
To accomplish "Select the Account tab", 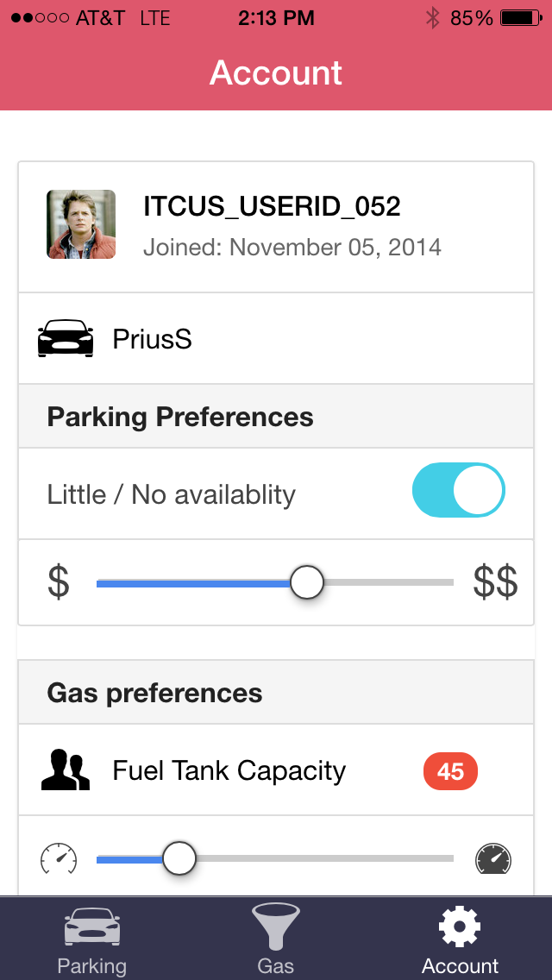I will click(460, 939).
